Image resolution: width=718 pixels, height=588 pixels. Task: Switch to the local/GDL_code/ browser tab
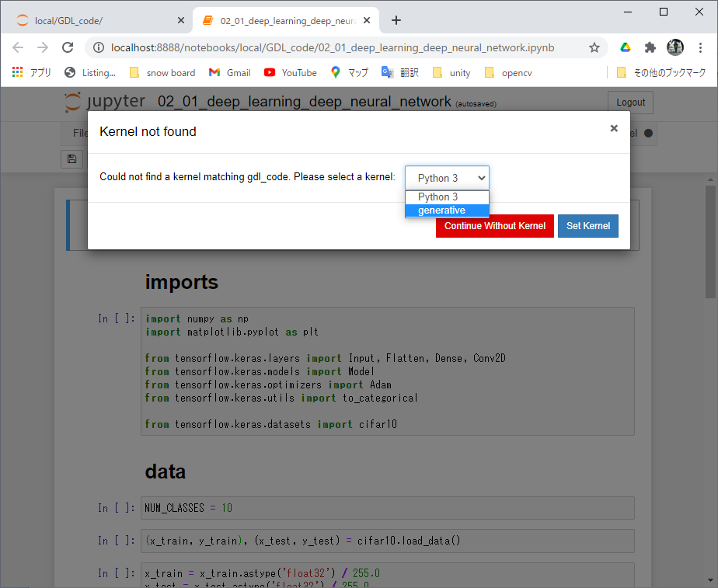(x=101, y=20)
